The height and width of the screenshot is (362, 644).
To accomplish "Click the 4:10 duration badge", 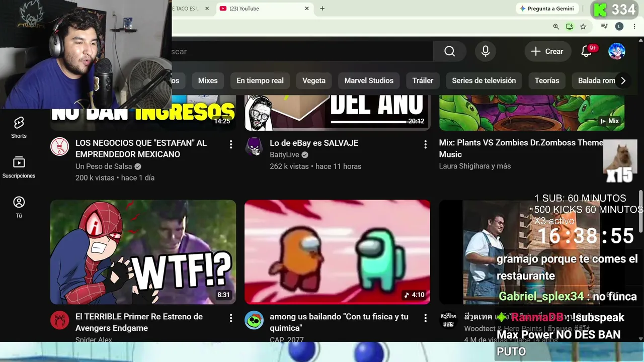I will [414, 295].
